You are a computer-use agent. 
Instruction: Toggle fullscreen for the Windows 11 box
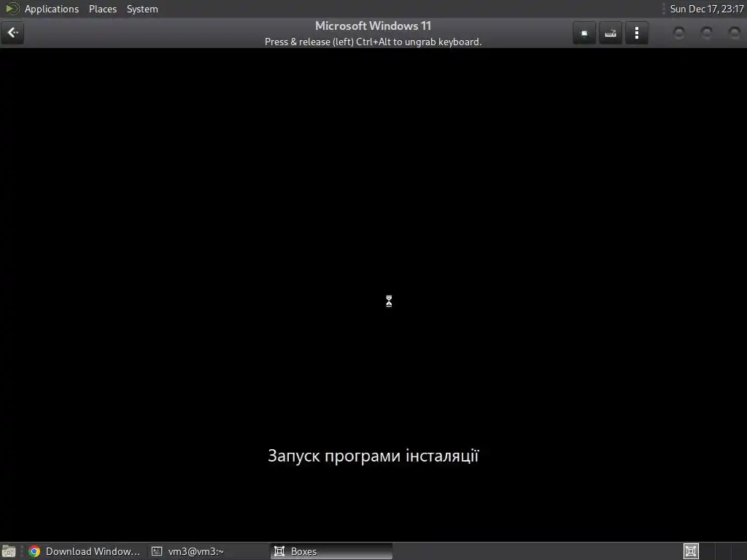click(584, 33)
